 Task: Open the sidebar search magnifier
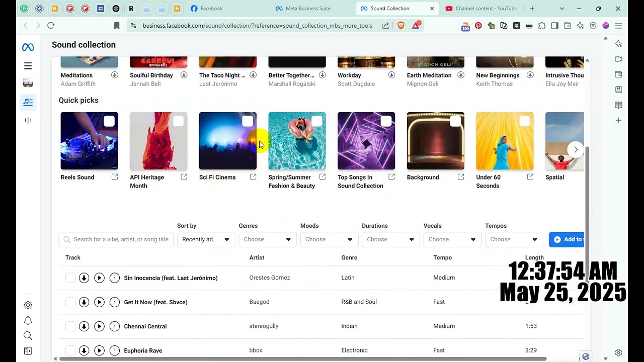[28, 336]
